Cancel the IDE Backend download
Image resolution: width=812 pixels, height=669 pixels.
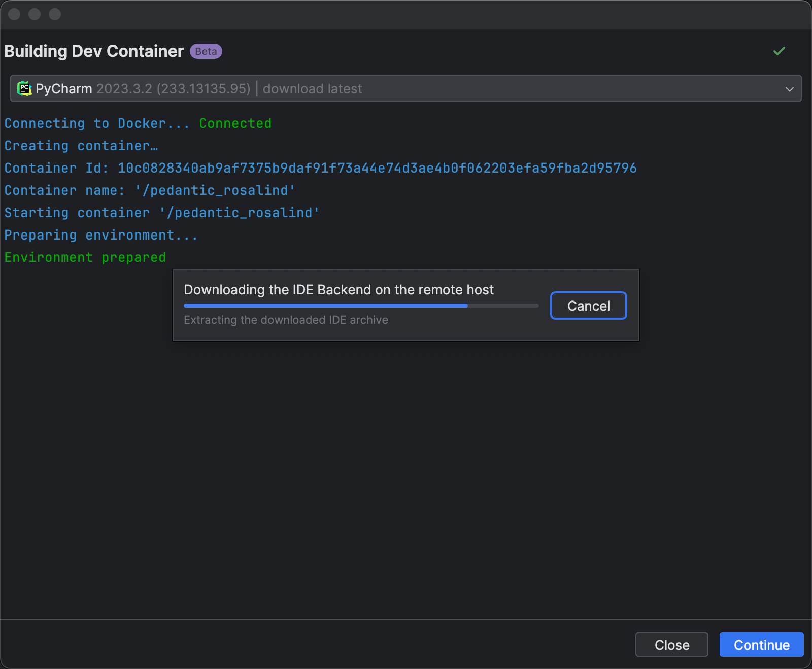click(x=588, y=306)
